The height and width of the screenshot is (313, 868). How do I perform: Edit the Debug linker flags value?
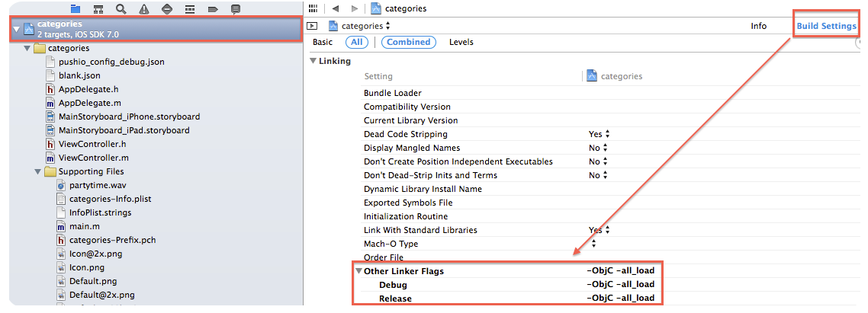pos(621,285)
